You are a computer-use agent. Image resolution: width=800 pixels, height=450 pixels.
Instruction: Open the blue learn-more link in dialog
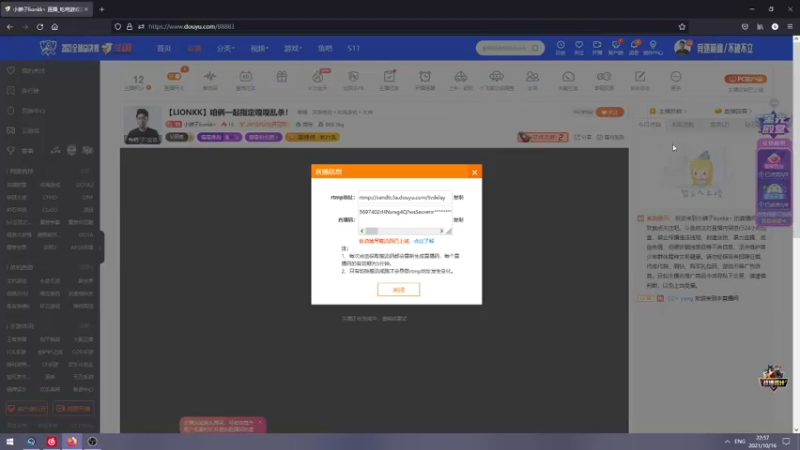(423, 241)
